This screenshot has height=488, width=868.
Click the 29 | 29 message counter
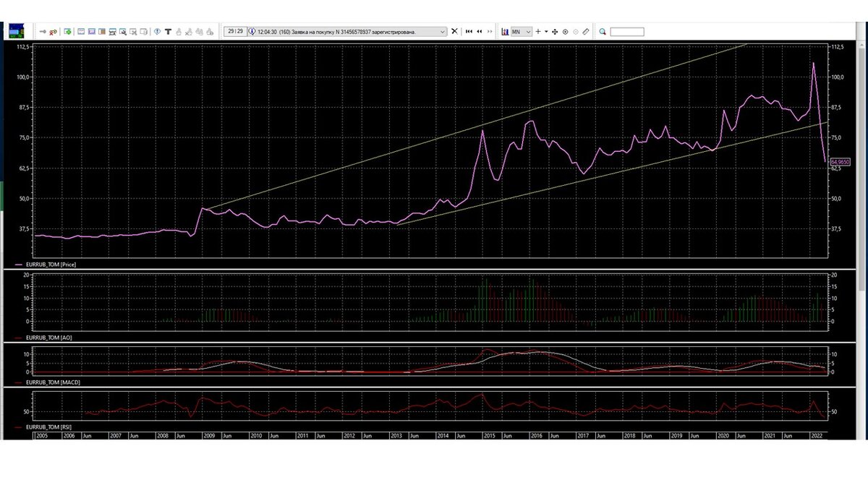pyautogui.click(x=235, y=31)
